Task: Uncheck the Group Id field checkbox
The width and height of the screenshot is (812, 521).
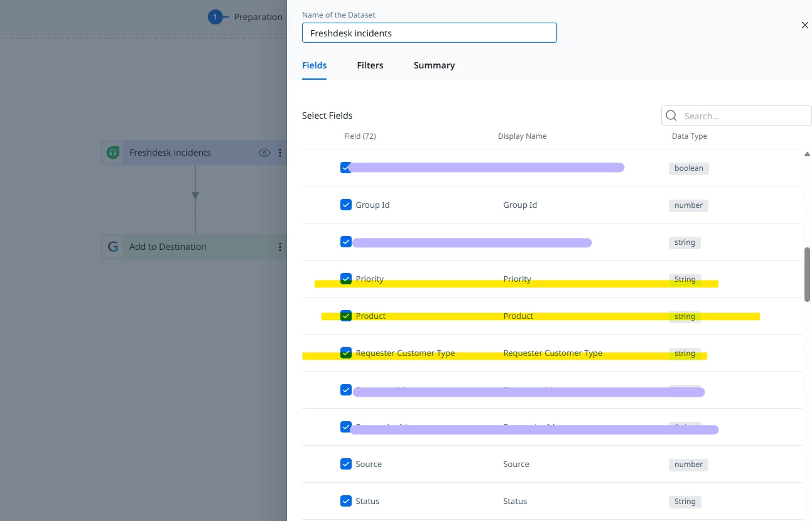Action: 346,205
